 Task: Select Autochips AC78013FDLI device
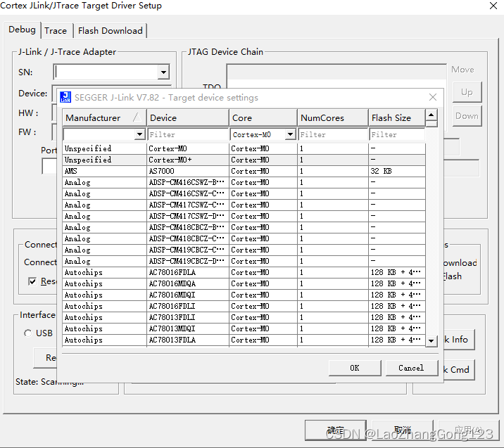pos(244,317)
